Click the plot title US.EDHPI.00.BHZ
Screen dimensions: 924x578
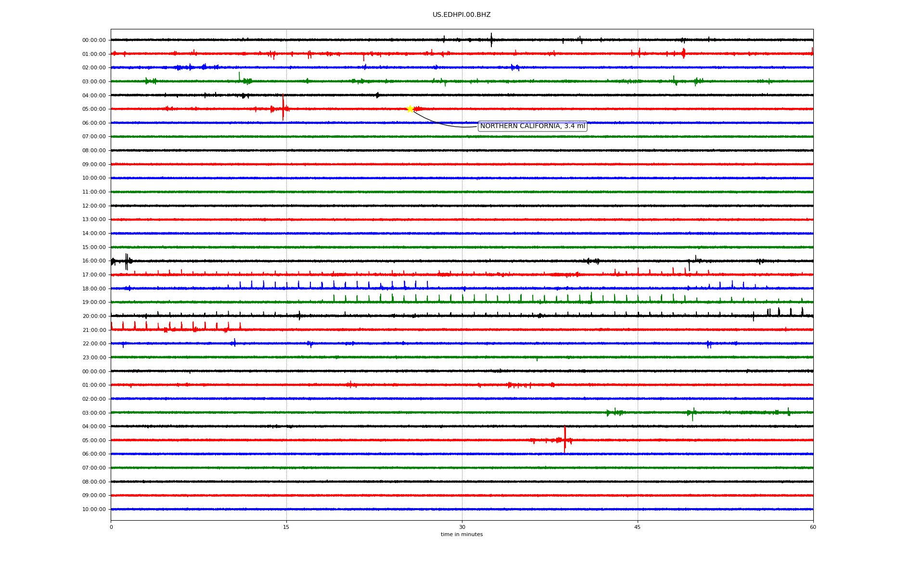462,15
